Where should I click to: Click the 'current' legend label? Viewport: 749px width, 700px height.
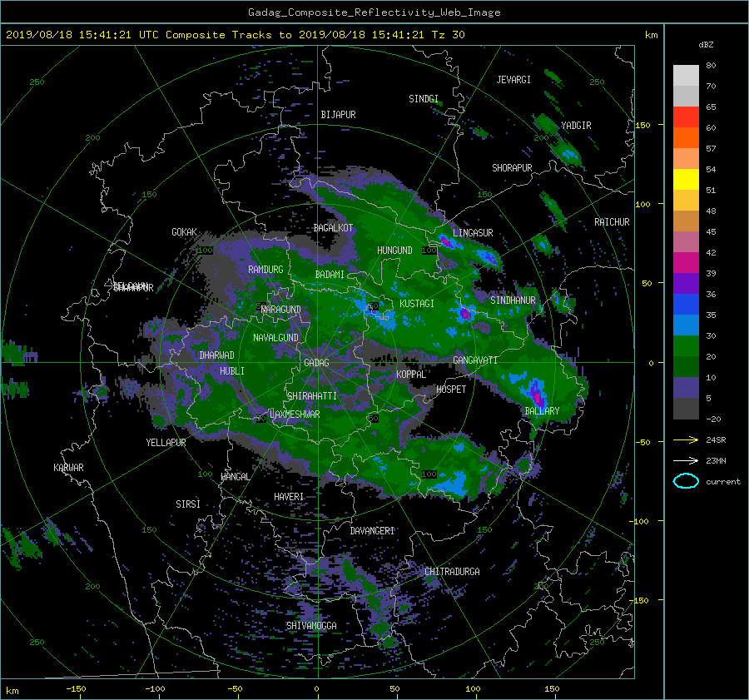click(723, 482)
